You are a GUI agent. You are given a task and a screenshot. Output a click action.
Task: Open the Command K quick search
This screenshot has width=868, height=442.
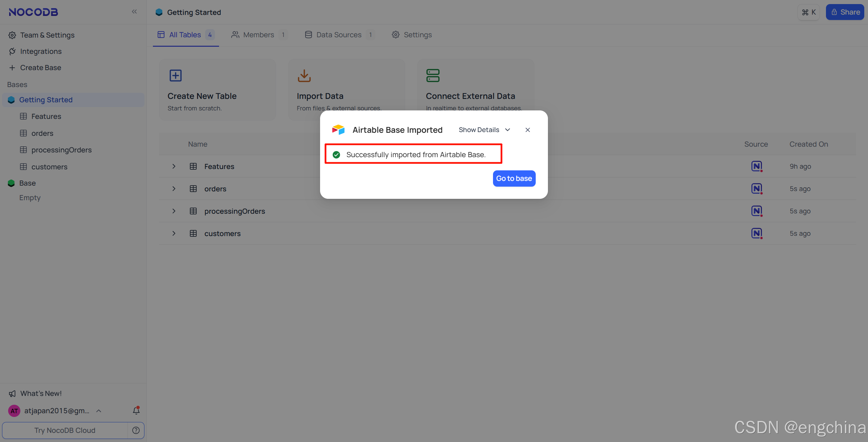[x=809, y=12]
